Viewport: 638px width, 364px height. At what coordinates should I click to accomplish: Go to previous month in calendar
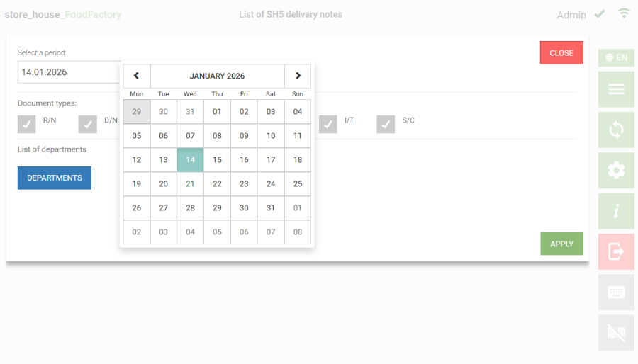point(137,76)
